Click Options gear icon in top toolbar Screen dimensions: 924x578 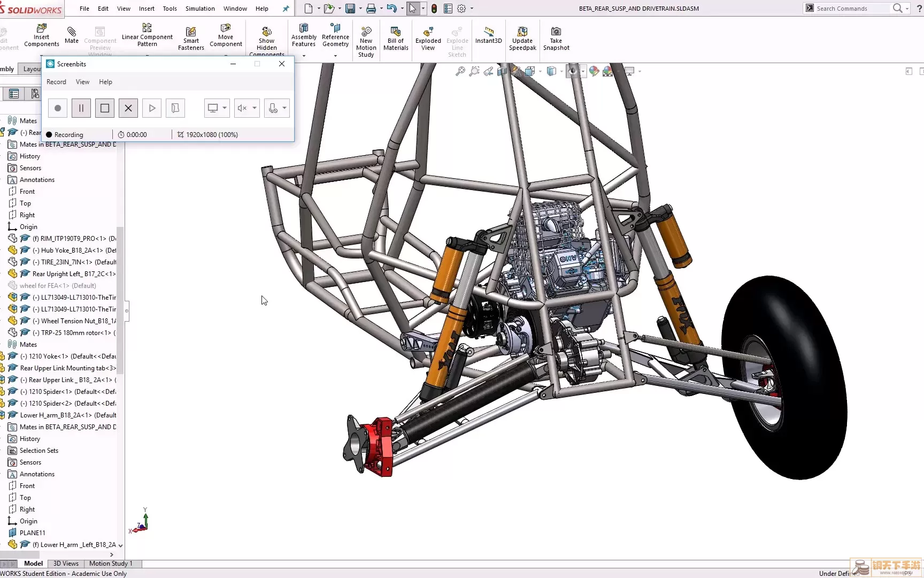[x=461, y=9]
